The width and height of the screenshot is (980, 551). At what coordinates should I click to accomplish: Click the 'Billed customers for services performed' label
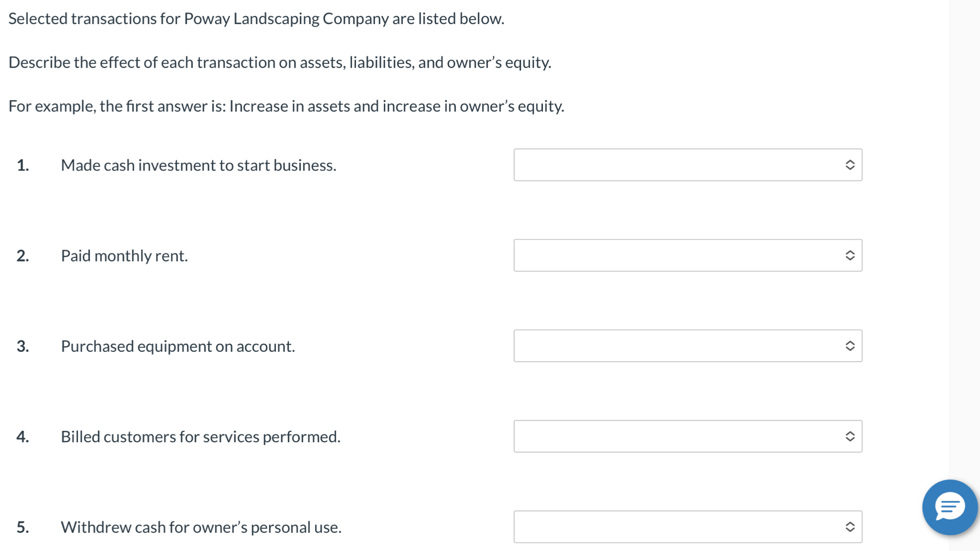click(200, 437)
